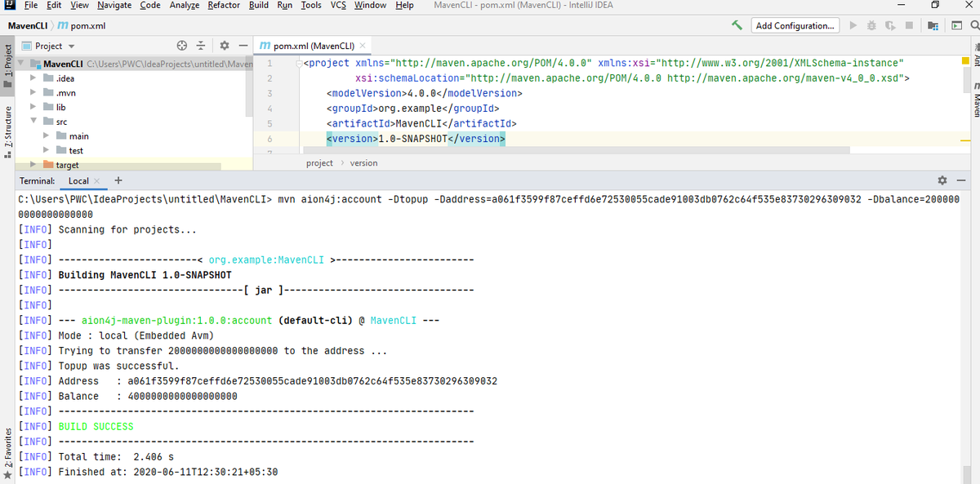
Task: Expand the .mvn folder
Action: coord(33,93)
